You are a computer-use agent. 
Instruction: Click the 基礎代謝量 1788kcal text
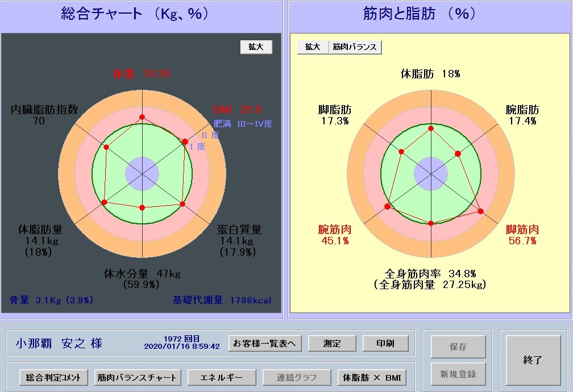point(222,300)
